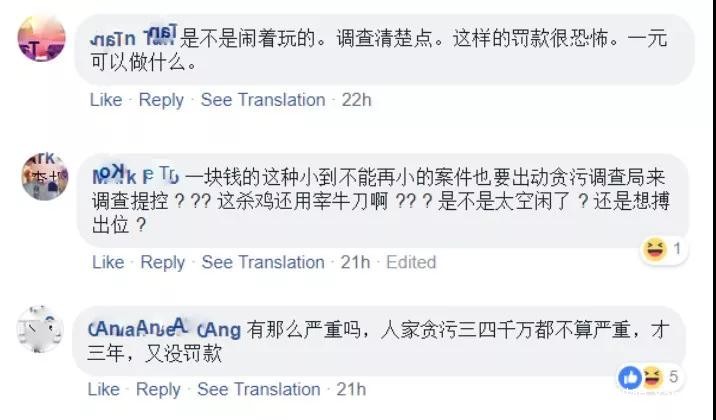Viewport: 716px width, 420px height.
Task: Like the third comment
Action: pos(104,389)
